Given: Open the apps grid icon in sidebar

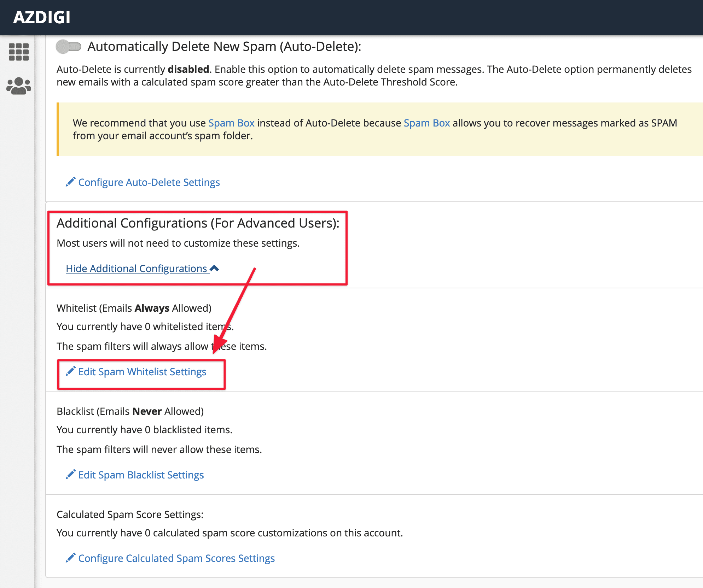Looking at the screenshot, I should (18, 52).
